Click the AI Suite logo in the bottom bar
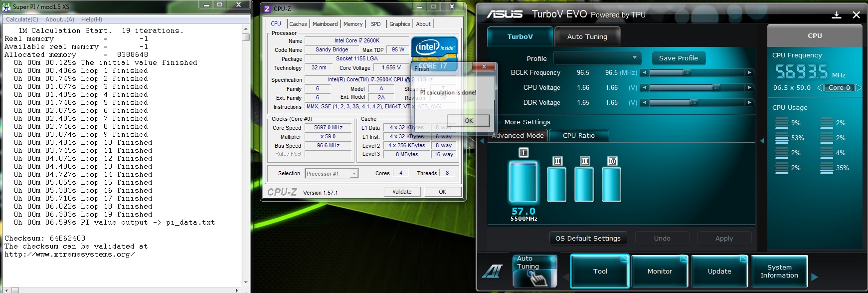This screenshot has width=868, height=293. (x=493, y=272)
